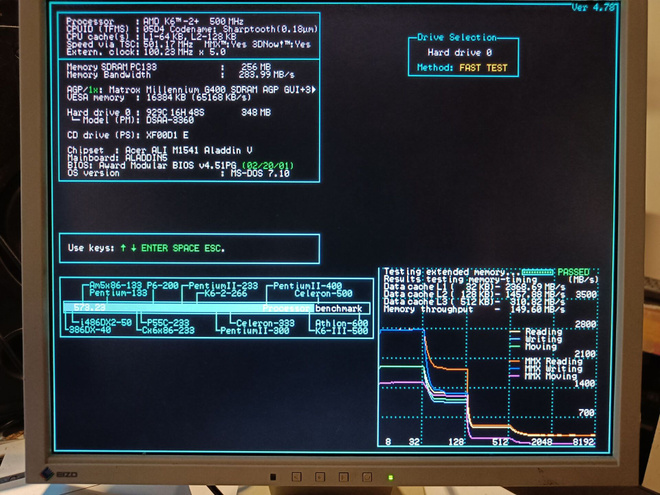Click the PentiumII-233 benchmark marker
The height and width of the screenshot is (495, 660).
tap(223, 286)
